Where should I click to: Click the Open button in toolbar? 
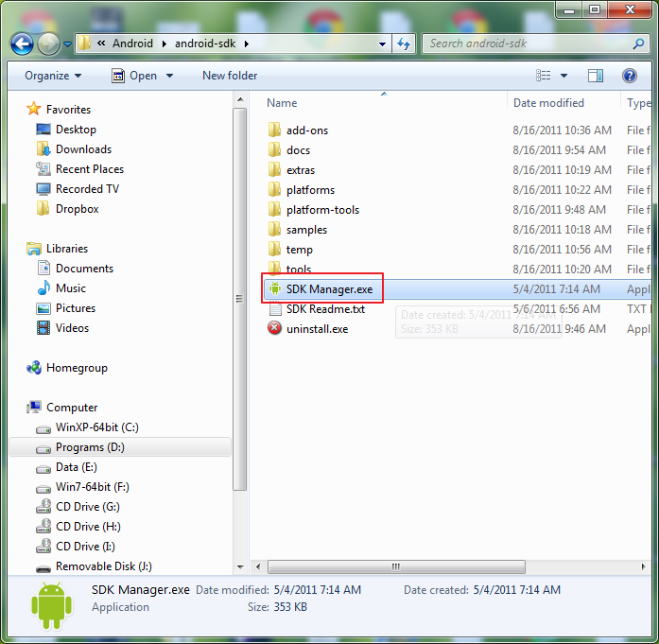pos(134,76)
